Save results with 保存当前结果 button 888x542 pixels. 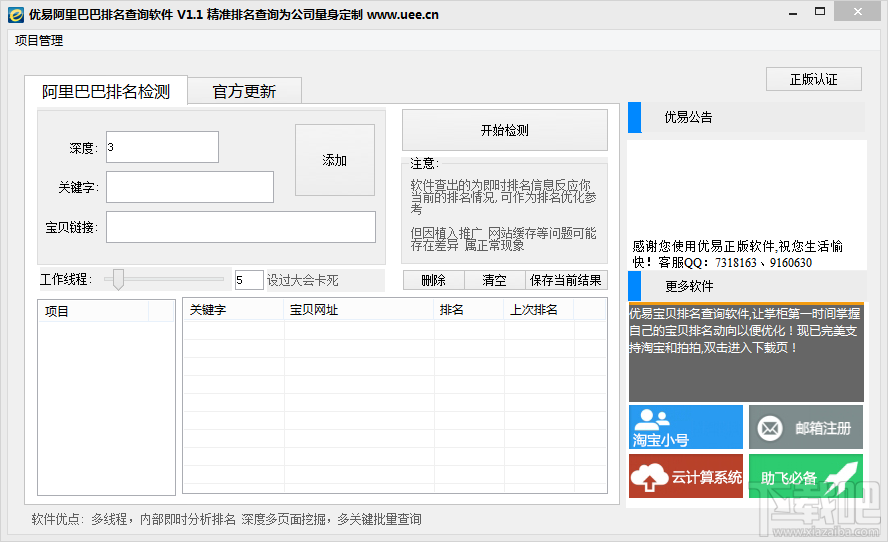click(566, 280)
